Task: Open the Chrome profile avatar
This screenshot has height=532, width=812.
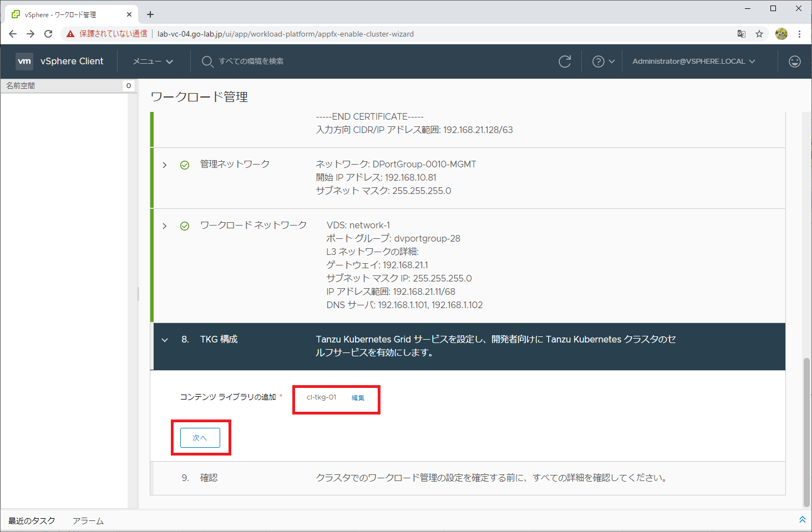Action: tap(781, 34)
